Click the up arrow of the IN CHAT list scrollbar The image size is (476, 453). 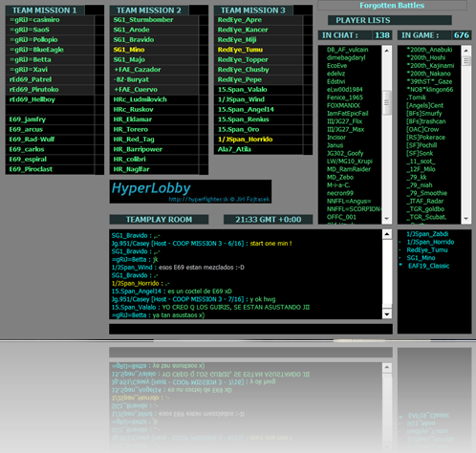(x=387, y=51)
